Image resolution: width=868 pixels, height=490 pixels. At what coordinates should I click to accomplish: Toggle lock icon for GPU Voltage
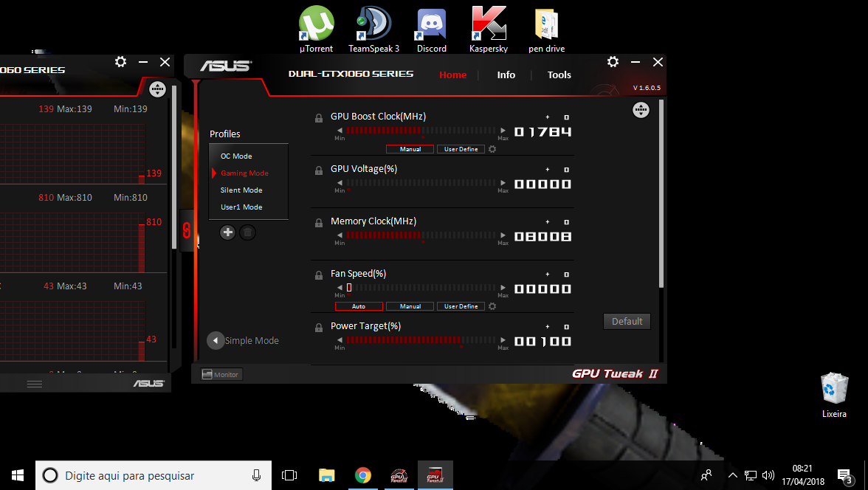(x=319, y=170)
